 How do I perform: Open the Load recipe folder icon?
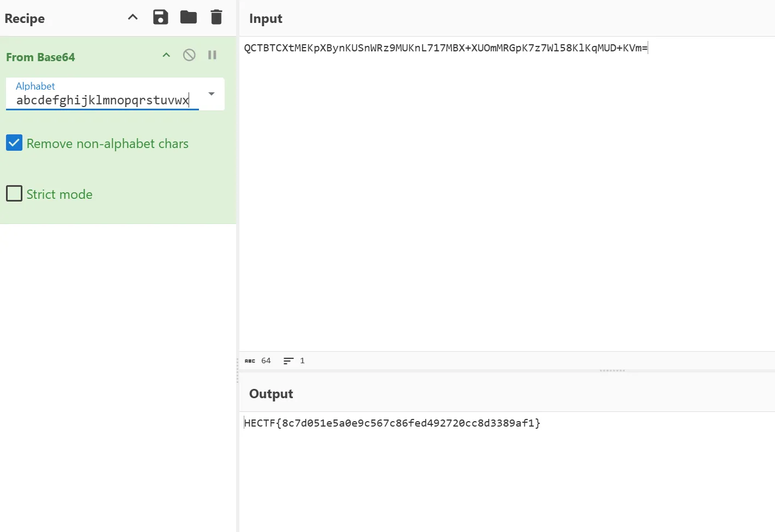(189, 17)
